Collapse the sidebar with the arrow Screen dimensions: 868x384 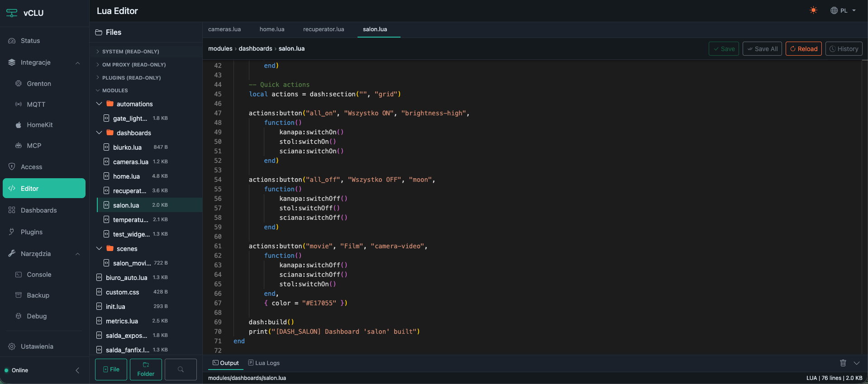tap(77, 370)
